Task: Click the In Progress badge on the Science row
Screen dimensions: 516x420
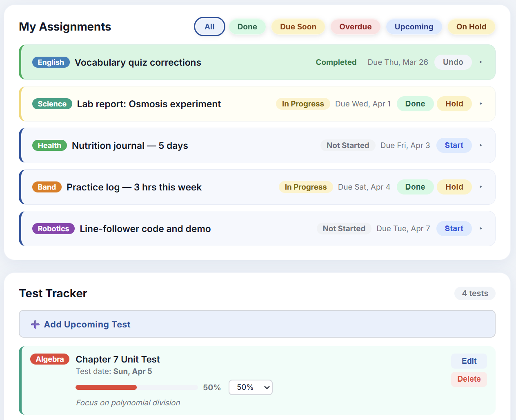Action: 303,104
